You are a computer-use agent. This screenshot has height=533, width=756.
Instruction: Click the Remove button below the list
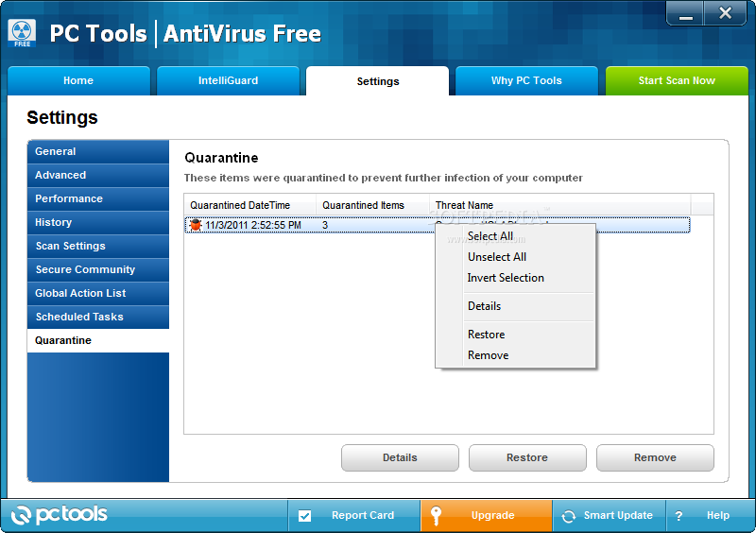(x=655, y=457)
